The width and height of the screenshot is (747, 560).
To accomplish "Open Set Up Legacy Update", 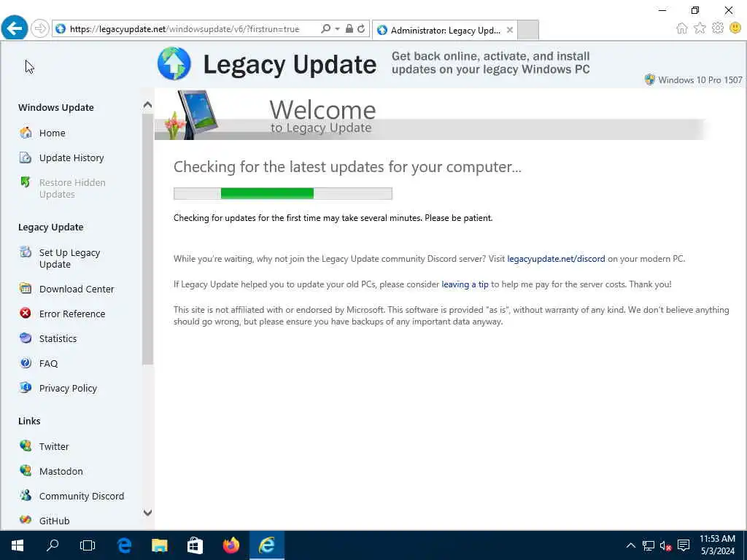I will (69, 258).
